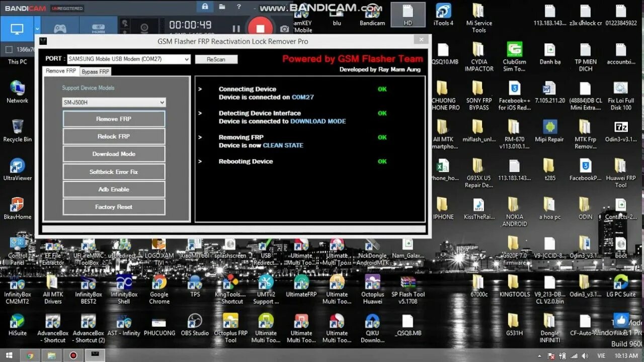This screenshot has height=362, width=644.
Task: Open File Explorer from the taskbar
Action: point(52,355)
